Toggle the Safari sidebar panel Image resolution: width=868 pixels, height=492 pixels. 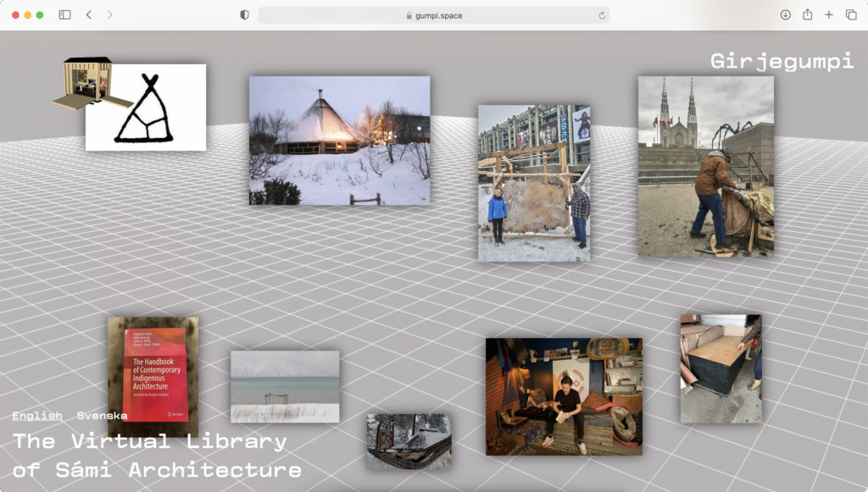click(64, 15)
